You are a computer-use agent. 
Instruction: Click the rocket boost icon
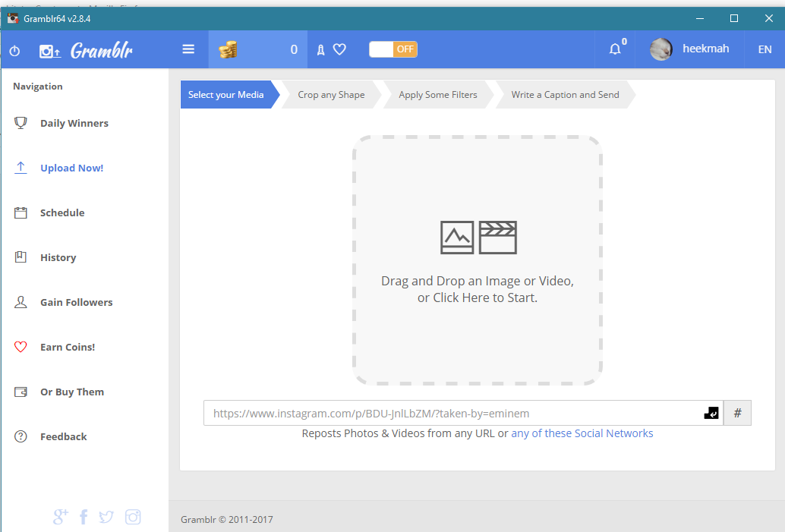(x=321, y=49)
